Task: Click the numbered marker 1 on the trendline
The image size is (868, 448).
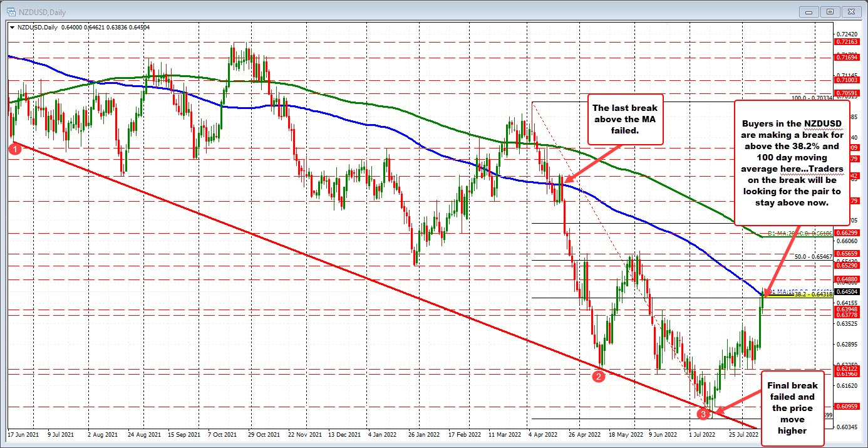Action: pos(14,149)
